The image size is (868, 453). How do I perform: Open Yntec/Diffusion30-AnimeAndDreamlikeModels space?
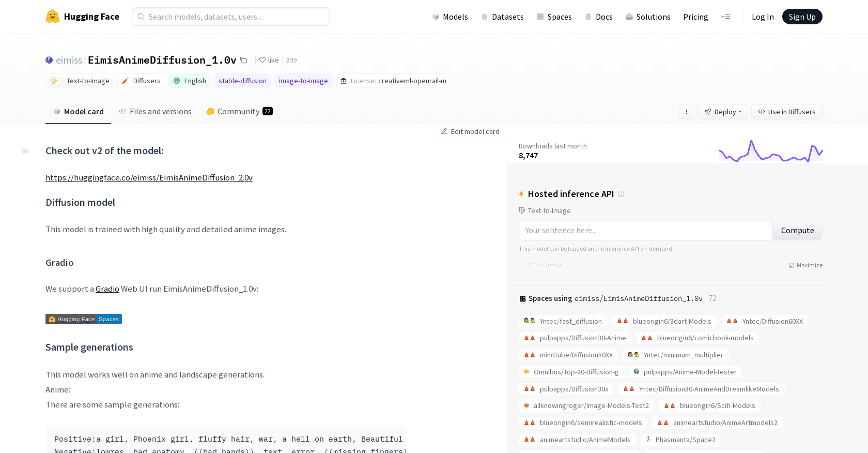coord(701,389)
